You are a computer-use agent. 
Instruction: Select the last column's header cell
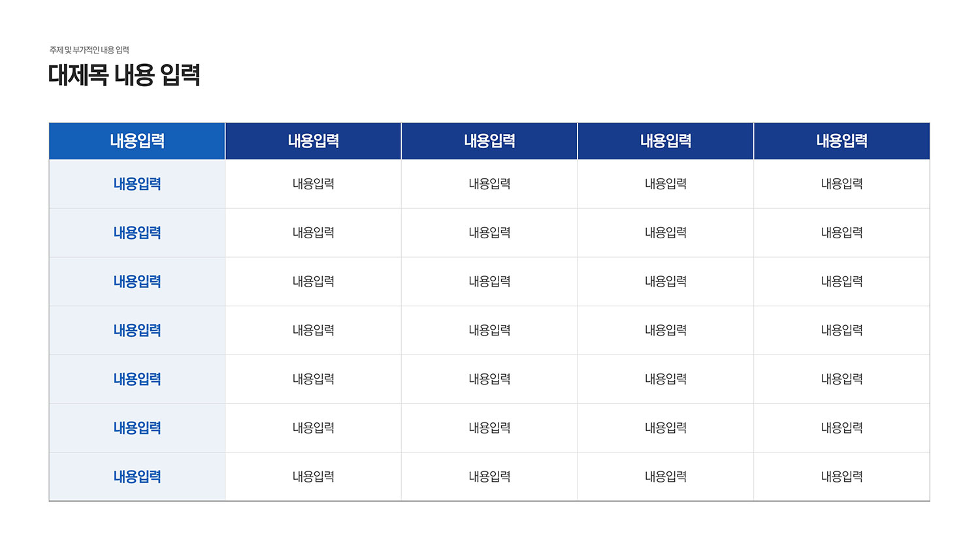(x=842, y=141)
